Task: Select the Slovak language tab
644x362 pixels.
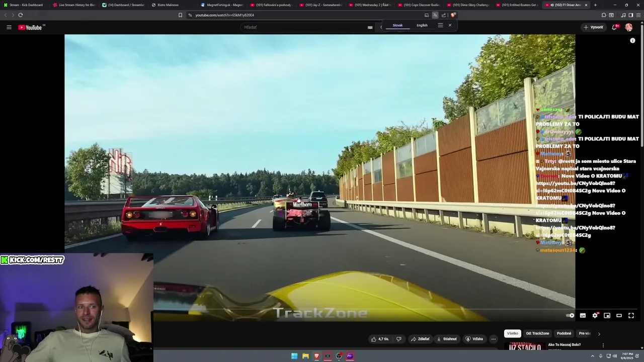Action: (397, 25)
